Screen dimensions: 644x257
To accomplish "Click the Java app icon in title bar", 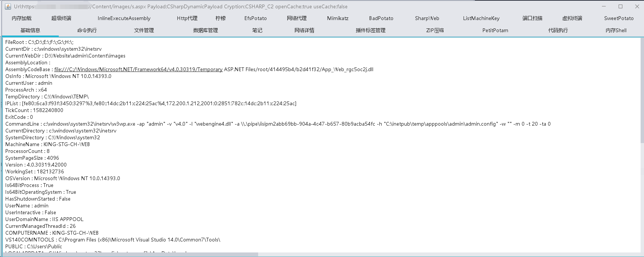I will (8, 6).
